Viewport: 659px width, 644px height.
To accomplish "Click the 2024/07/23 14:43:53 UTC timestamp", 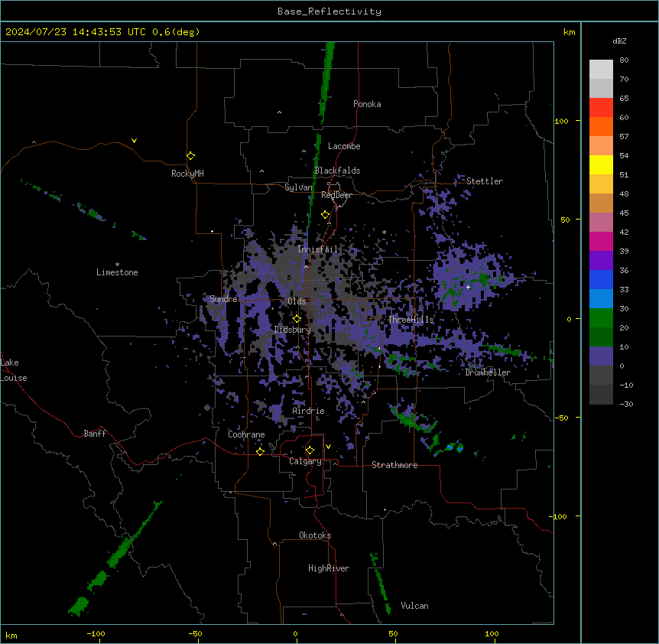I will click(76, 32).
